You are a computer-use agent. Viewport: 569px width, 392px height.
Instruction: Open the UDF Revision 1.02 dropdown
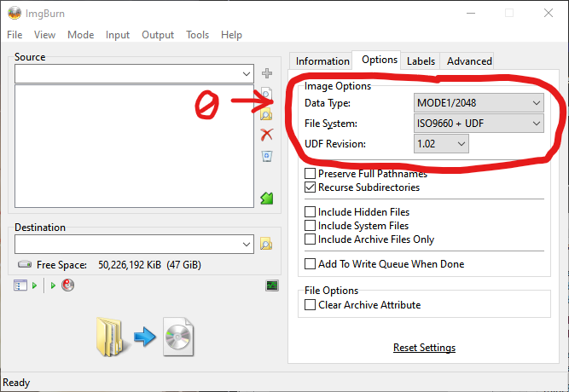click(x=441, y=144)
